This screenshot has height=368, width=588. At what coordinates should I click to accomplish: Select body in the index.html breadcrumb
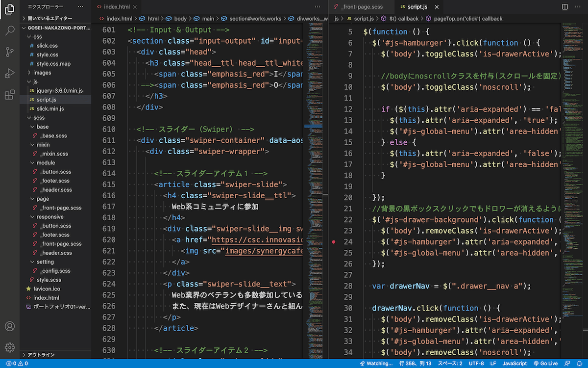coord(176,19)
